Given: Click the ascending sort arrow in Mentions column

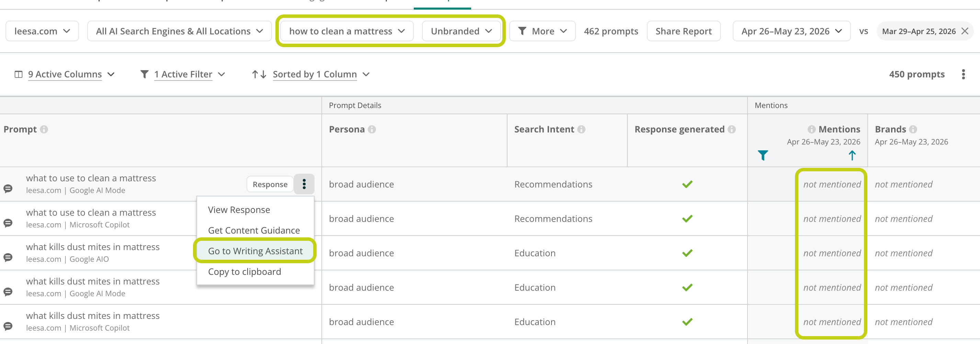Looking at the screenshot, I should tap(852, 155).
